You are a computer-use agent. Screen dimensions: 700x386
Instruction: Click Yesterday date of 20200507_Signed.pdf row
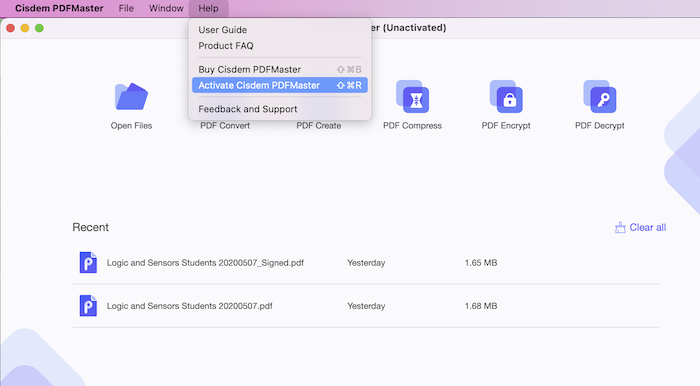(366, 263)
